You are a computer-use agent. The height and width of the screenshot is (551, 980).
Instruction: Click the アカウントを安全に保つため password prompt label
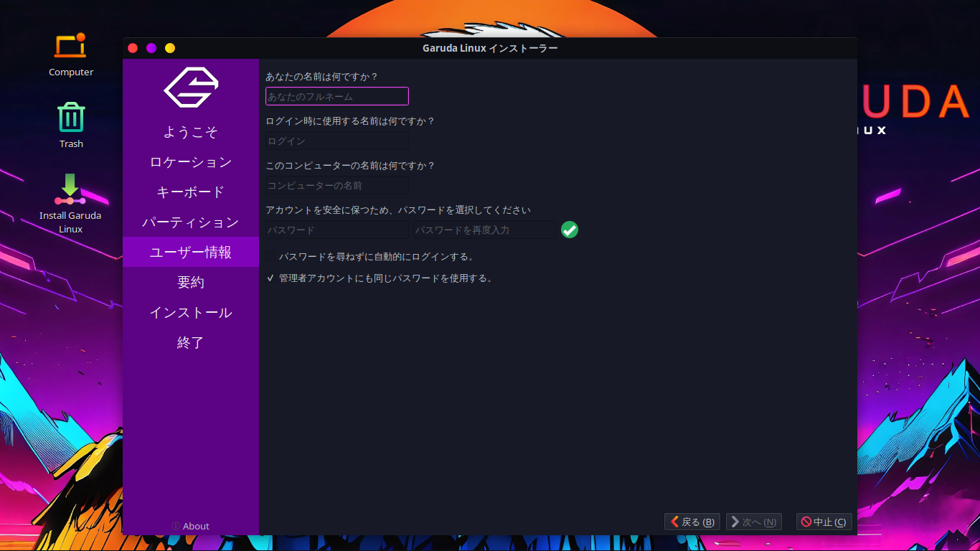coord(398,209)
